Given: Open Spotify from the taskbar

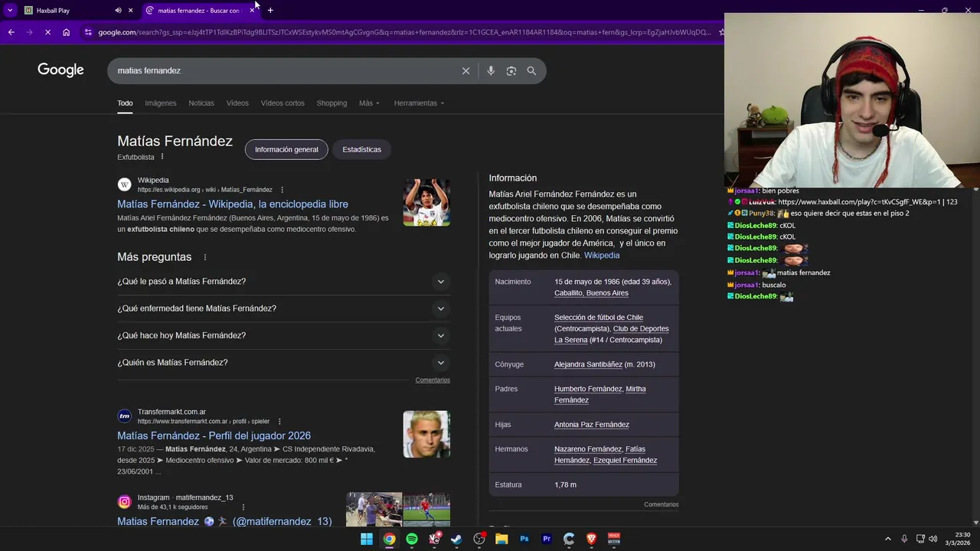Looking at the screenshot, I should pos(412,539).
